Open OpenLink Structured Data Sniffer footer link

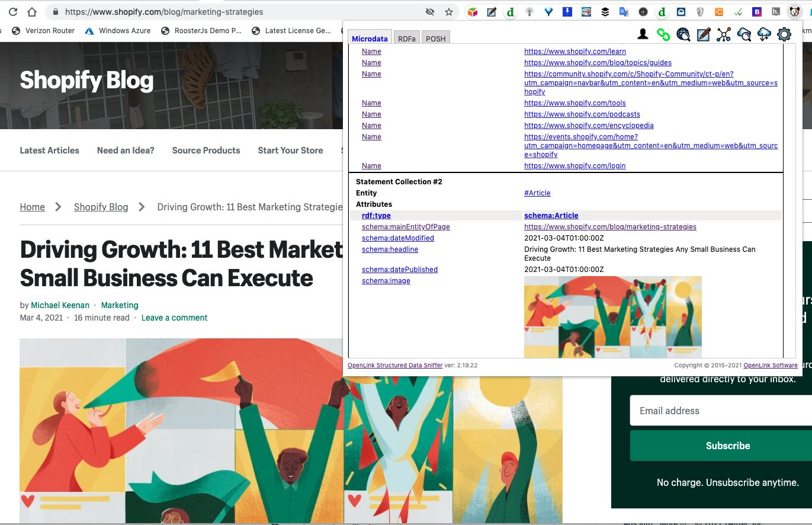coord(395,366)
